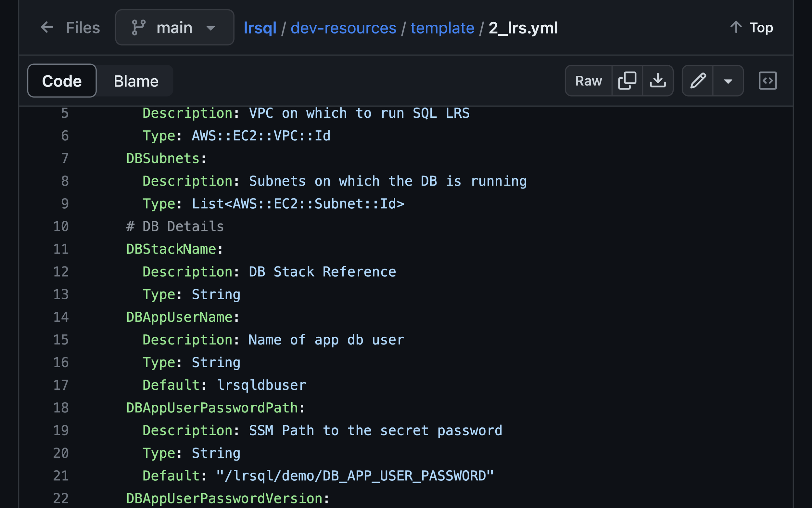Click the Raw button
Viewport: 812px width, 508px height.
(588, 81)
